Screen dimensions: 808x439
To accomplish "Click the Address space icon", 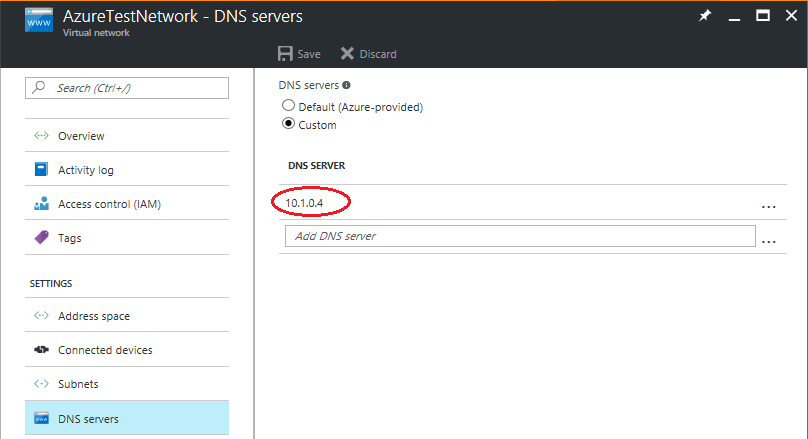I will (41, 315).
